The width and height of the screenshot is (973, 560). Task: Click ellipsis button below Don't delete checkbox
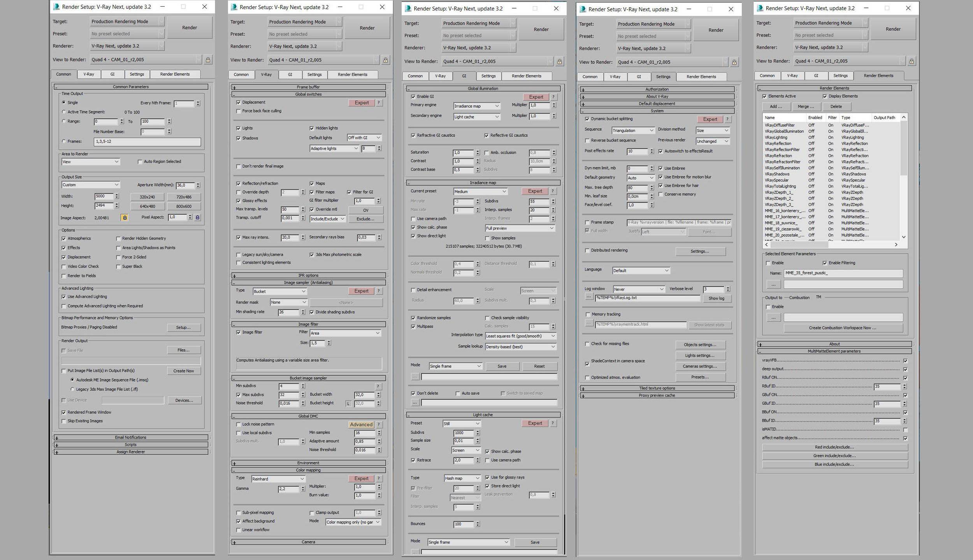(x=415, y=403)
